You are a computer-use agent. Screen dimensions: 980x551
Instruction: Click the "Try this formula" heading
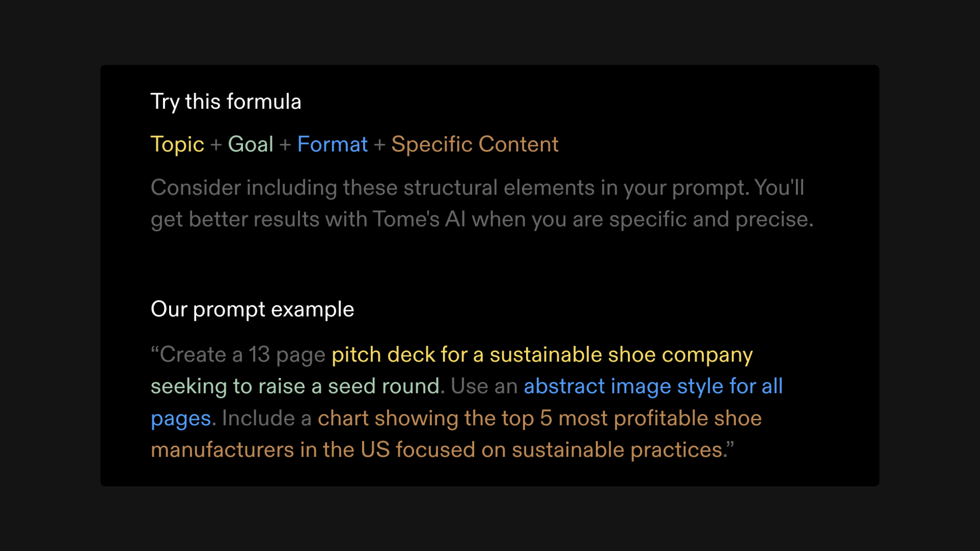(x=226, y=102)
